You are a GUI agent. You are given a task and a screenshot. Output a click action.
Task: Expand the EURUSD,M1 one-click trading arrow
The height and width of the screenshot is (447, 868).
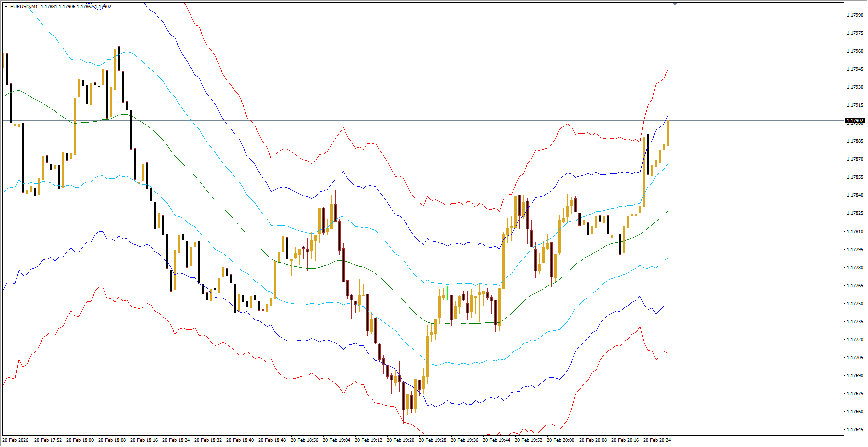coord(6,7)
